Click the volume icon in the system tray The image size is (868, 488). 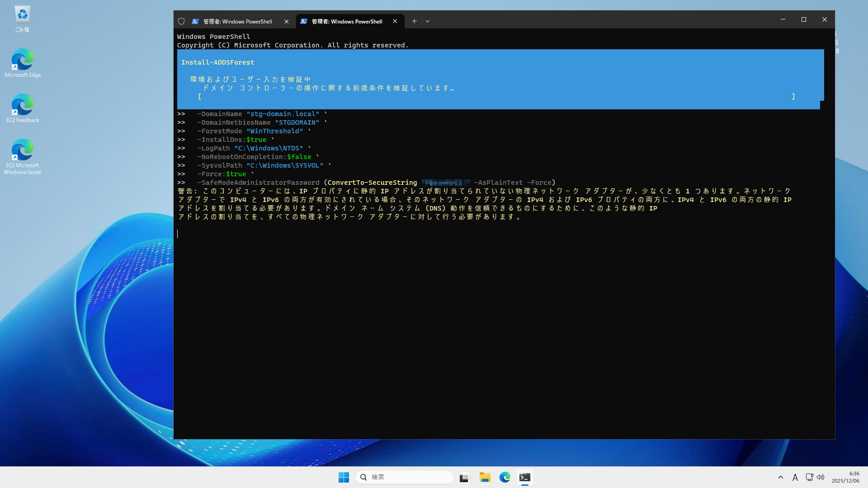pyautogui.click(x=820, y=477)
